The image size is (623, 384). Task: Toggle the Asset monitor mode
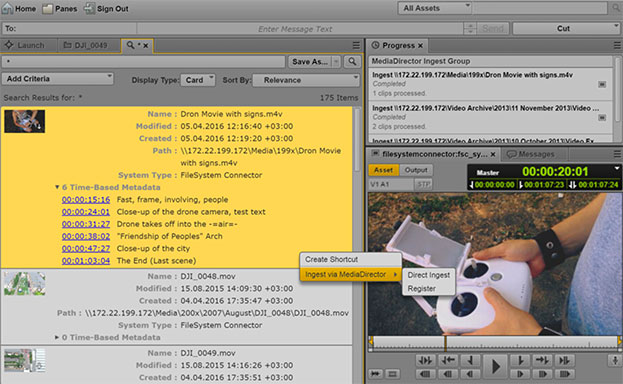[x=383, y=170]
